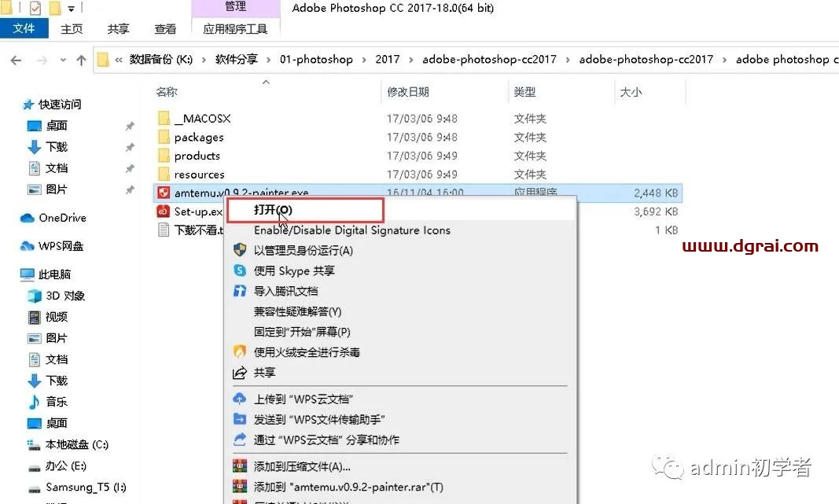
Task: Sort by 类型 column header
Action: point(524,92)
